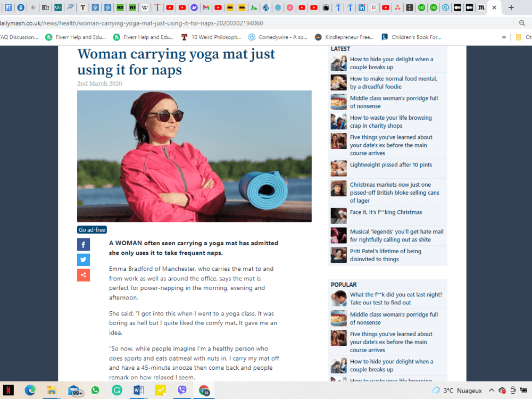Click the zoom magnifier in the address bar
Viewport: 532px width, 399px height.
point(522,23)
